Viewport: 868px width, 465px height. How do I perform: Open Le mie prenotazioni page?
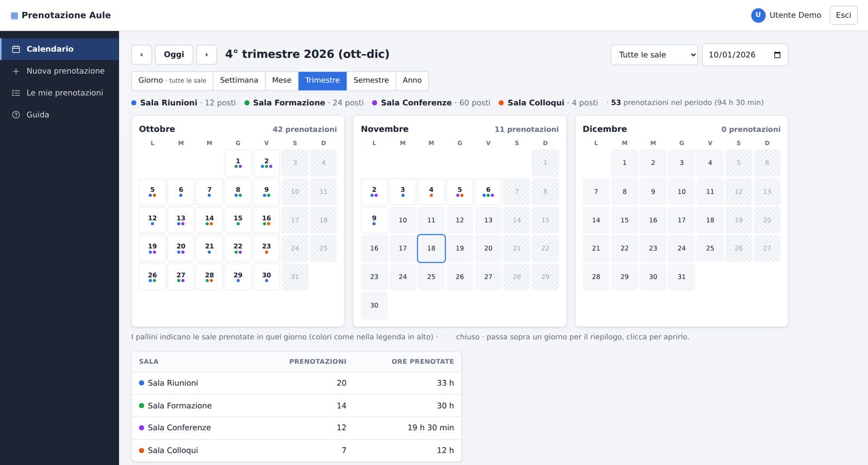click(x=60, y=93)
